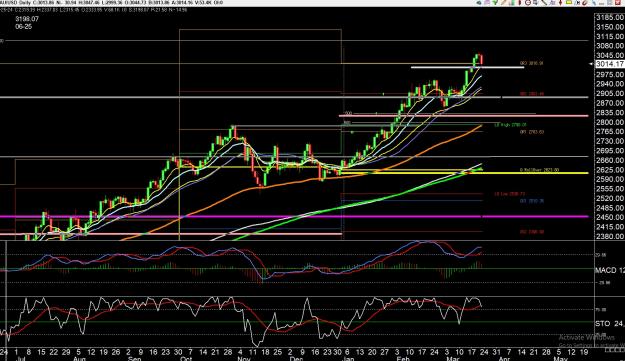Click the gray left-arrow toolbar icon
Image resolution: width=625 pixels, height=361 pixels.
click(479, 2)
